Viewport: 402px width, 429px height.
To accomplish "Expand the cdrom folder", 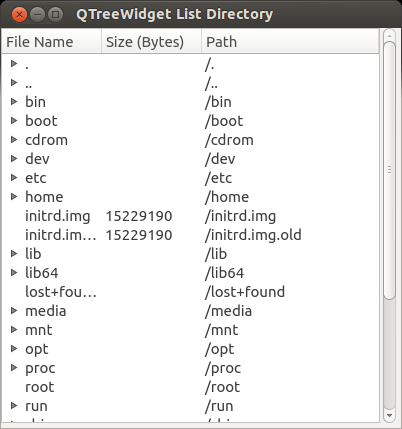I will click(14, 139).
